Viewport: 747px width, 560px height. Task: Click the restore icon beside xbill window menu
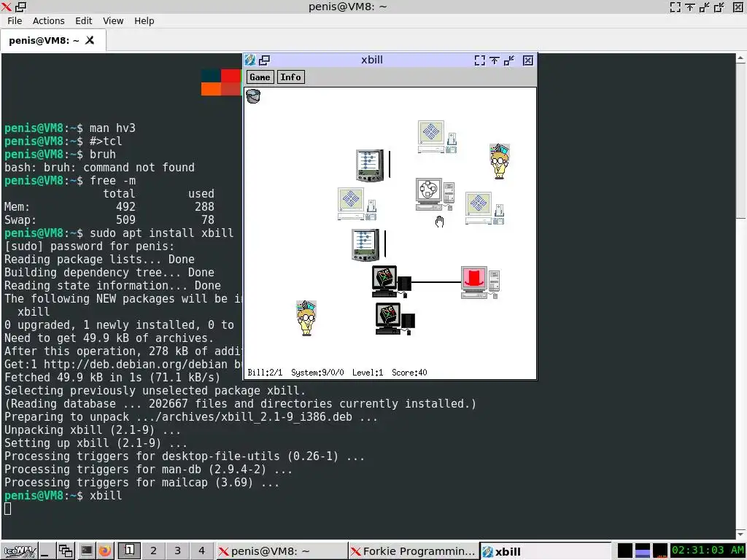tap(264, 60)
